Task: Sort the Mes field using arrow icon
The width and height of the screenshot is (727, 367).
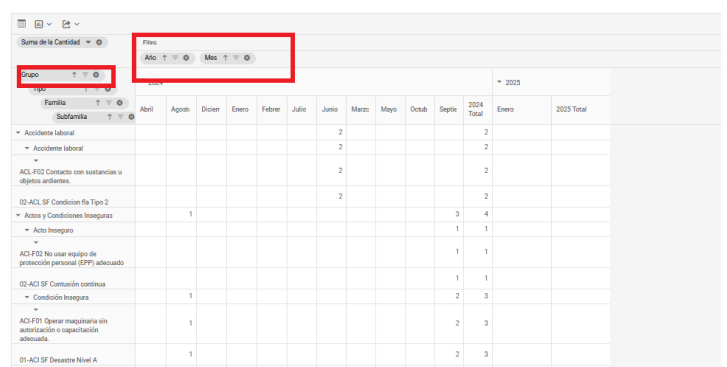Action: (225, 58)
